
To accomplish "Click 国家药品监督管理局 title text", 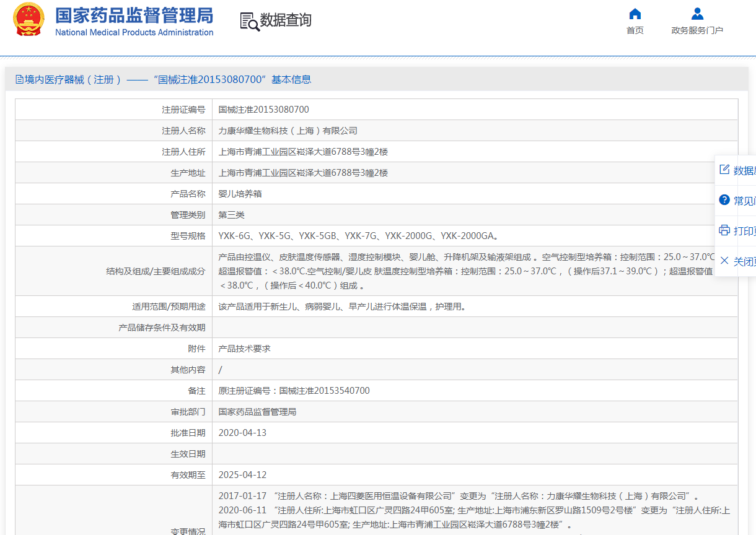I will coord(134,15).
